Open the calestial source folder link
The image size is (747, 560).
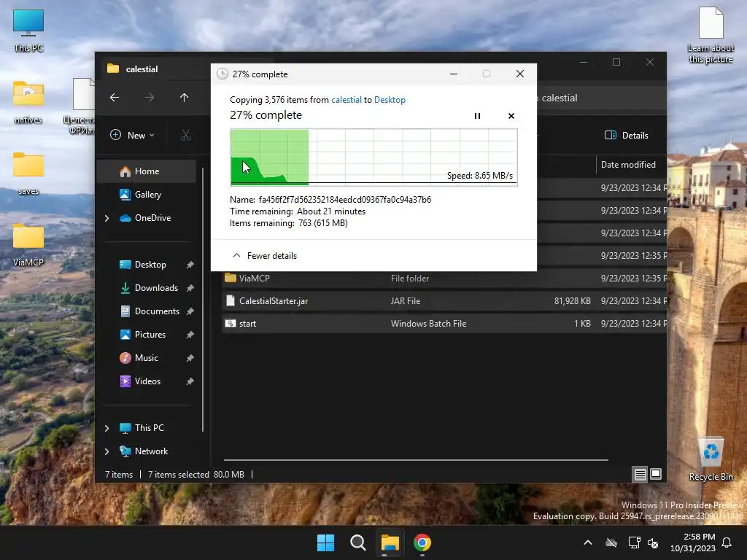point(347,99)
